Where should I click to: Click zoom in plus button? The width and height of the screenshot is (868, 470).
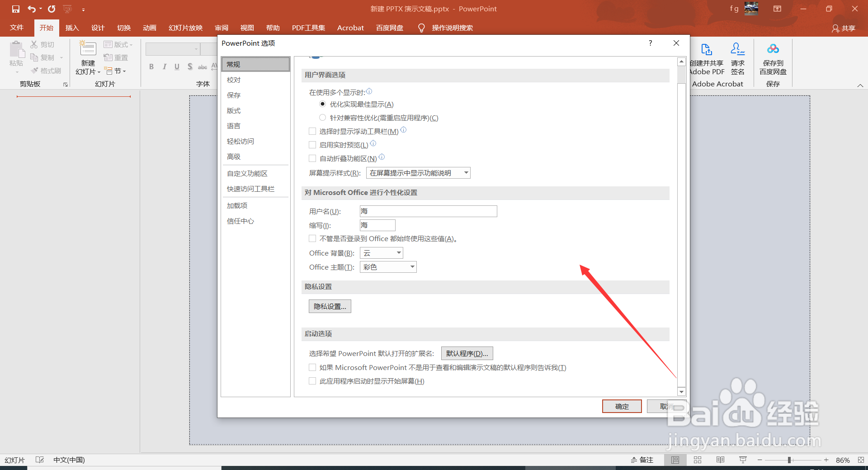826,460
